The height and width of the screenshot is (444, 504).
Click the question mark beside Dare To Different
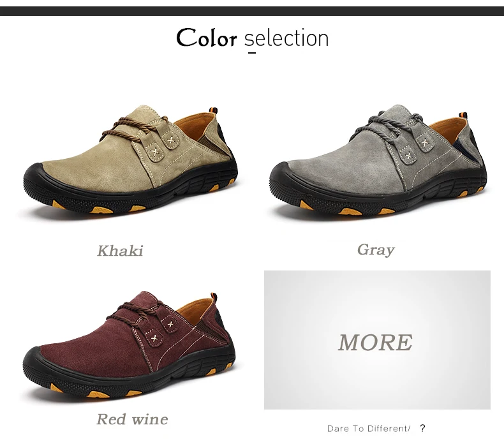423,428
